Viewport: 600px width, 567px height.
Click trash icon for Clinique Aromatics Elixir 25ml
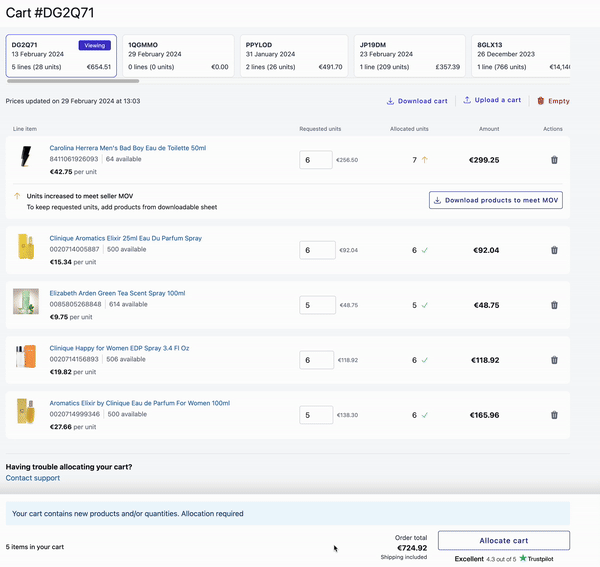tap(554, 250)
